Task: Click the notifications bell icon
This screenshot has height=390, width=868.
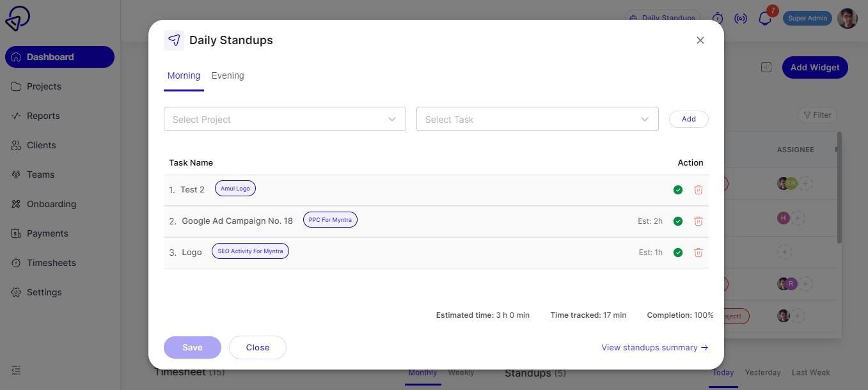Action: point(764,19)
